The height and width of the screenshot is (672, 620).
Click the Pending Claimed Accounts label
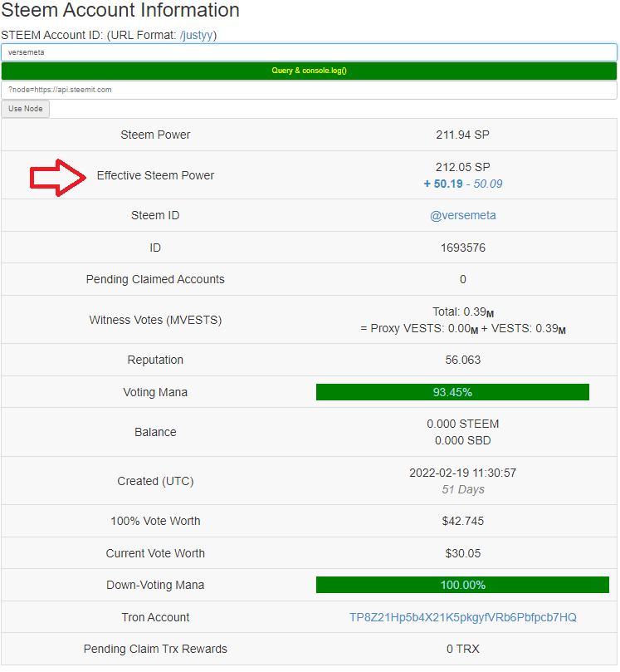[155, 279]
